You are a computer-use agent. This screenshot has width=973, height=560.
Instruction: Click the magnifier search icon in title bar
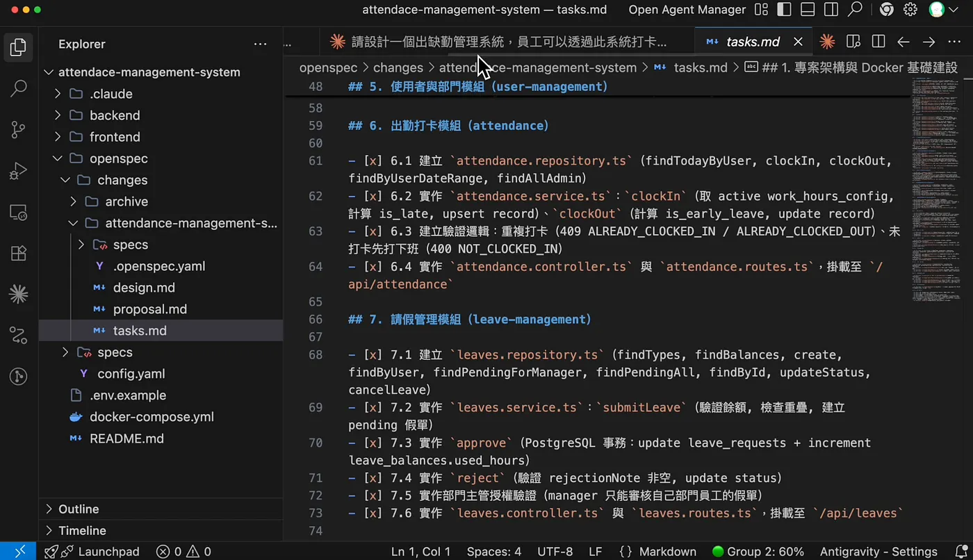tap(856, 10)
